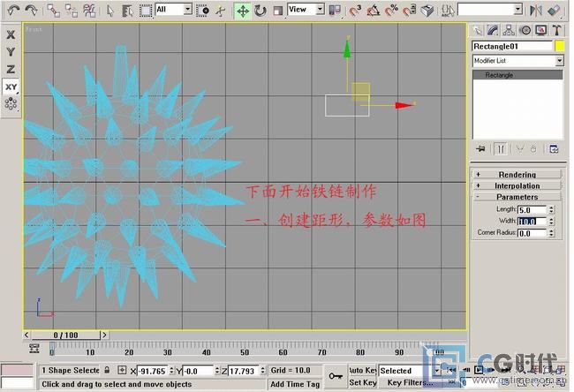The image size is (574, 392).
Task: Click the Redo arrow icon
Action: point(31,11)
